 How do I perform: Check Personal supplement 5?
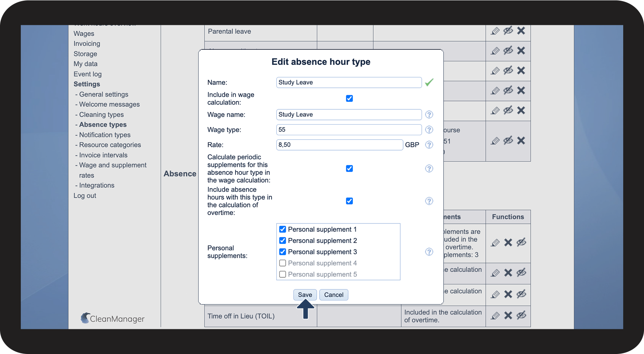click(282, 275)
